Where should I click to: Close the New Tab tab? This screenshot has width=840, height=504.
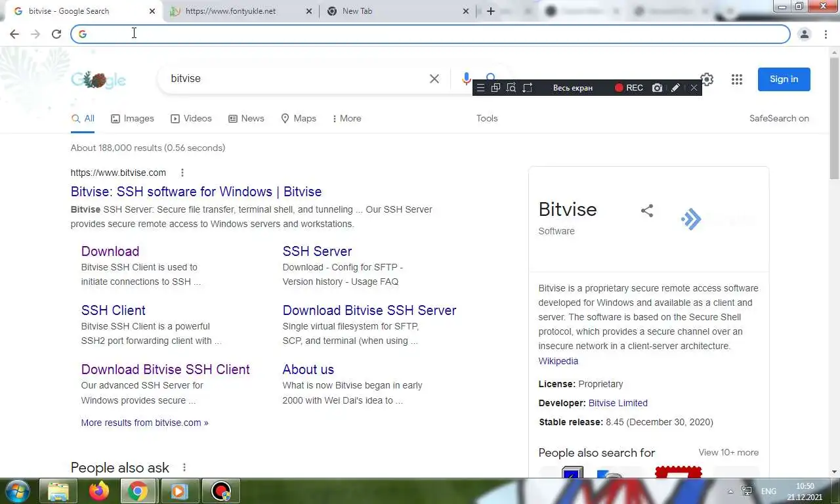click(466, 11)
